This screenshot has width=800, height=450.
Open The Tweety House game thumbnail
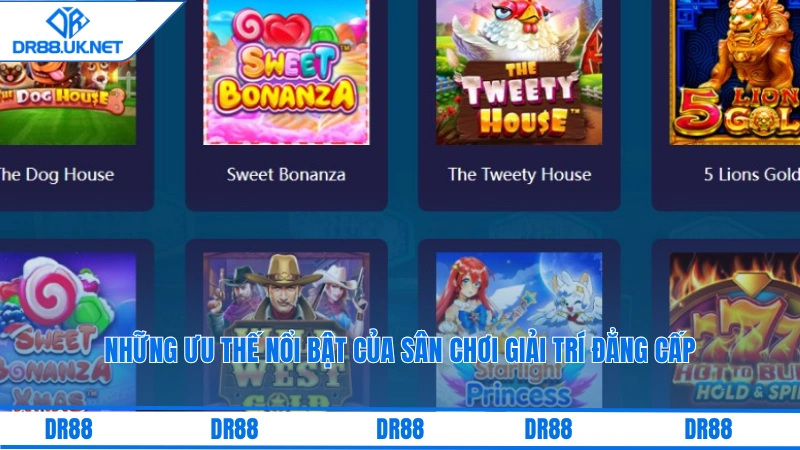click(519, 72)
